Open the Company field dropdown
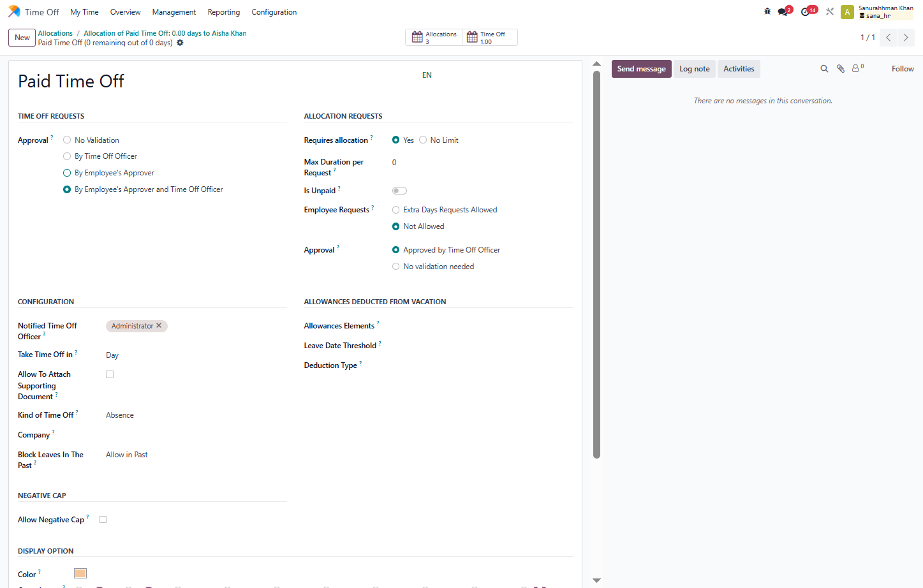 [196, 435]
